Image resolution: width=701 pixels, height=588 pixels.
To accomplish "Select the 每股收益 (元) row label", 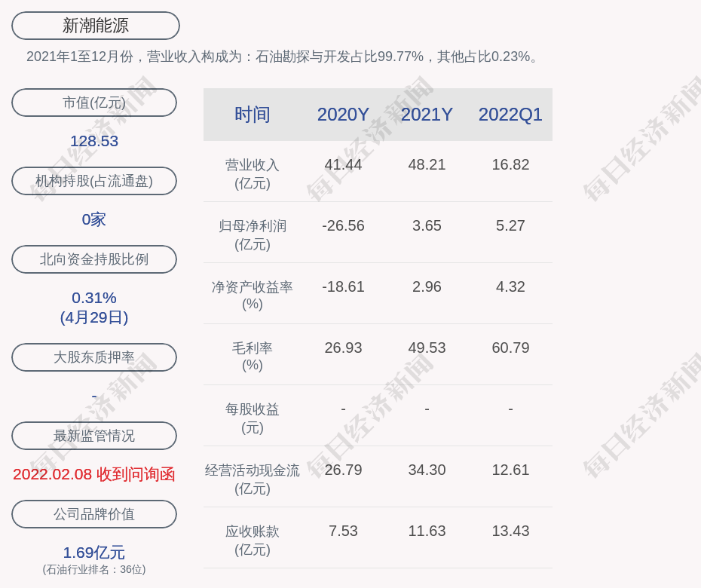I will tap(253, 418).
